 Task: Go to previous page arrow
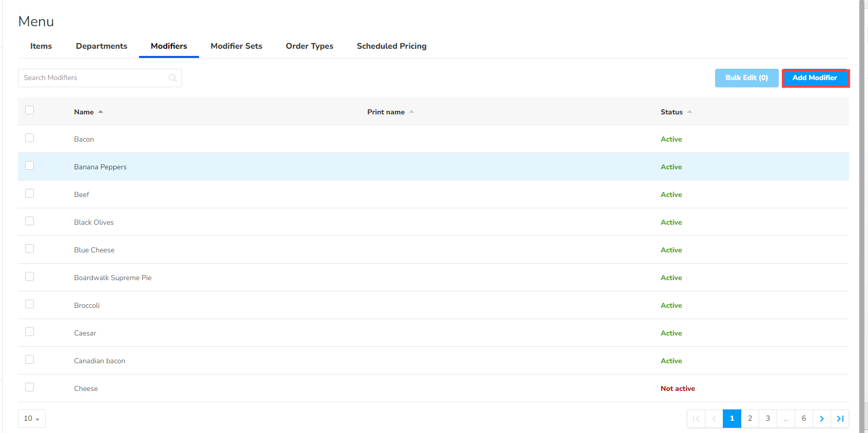714,419
